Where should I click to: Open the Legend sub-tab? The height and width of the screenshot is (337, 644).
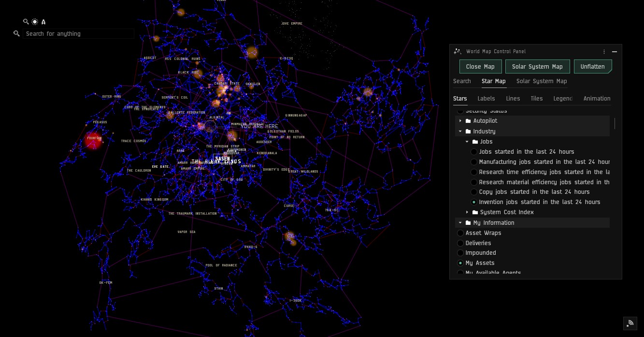pyautogui.click(x=563, y=99)
